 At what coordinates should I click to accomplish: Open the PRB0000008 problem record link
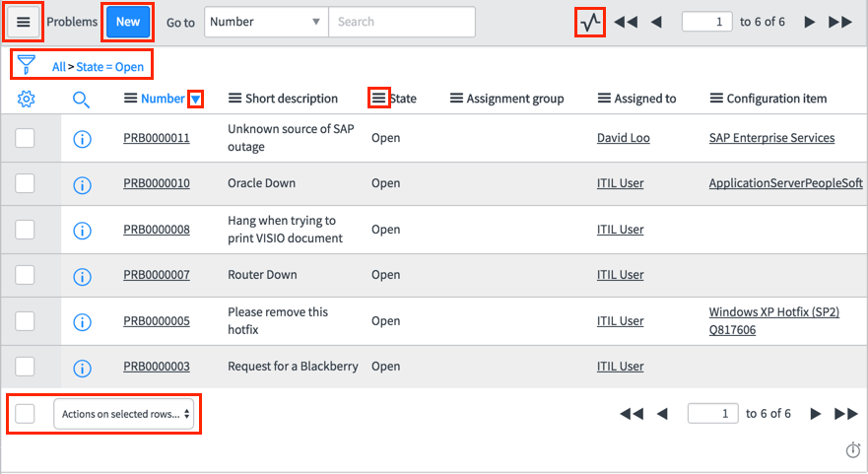click(x=156, y=230)
